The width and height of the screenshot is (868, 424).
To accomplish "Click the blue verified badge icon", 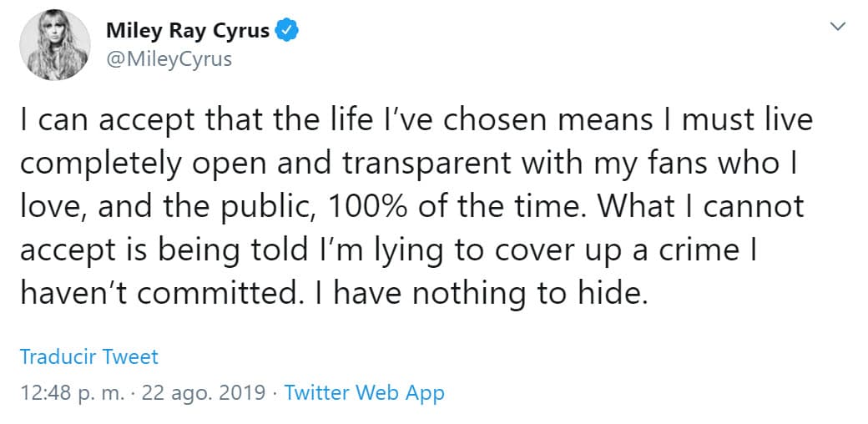I will (288, 31).
